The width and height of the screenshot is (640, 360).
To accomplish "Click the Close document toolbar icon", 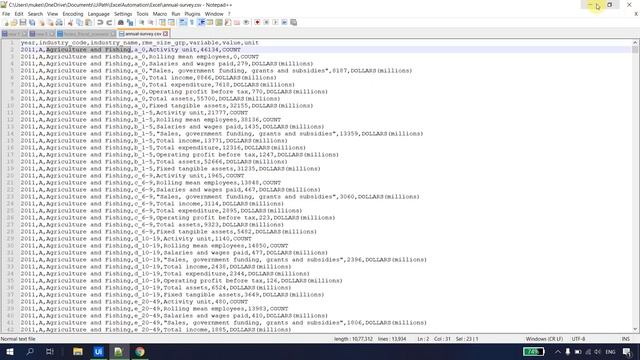I will click(x=42, y=22).
